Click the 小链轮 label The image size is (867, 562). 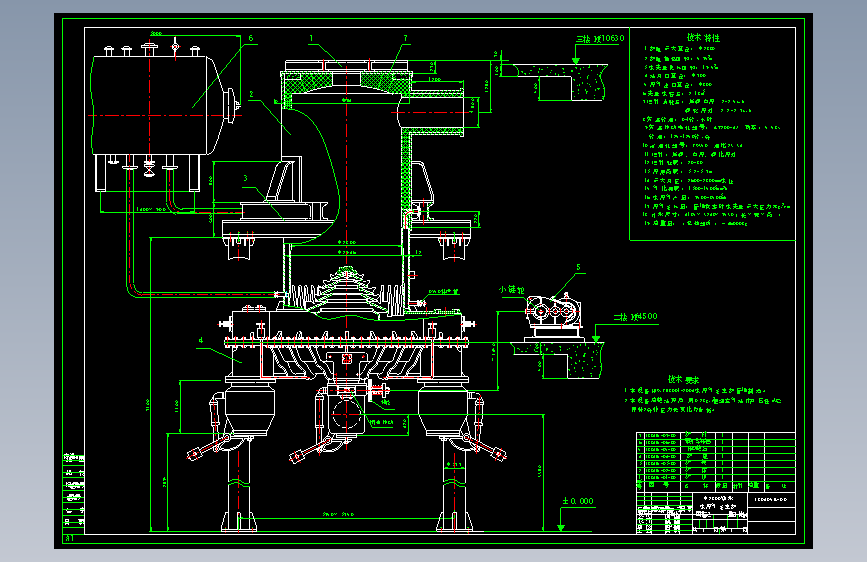click(511, 290)
